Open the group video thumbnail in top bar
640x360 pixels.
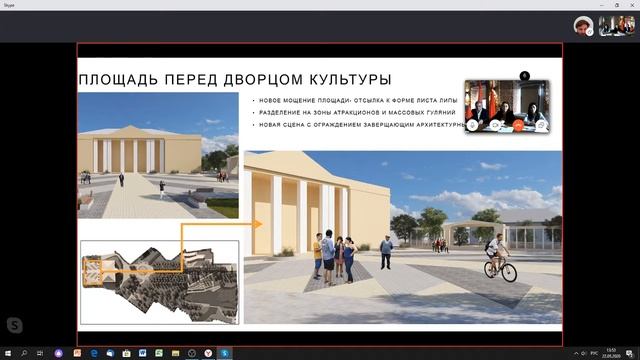click(x=617, y=26)
